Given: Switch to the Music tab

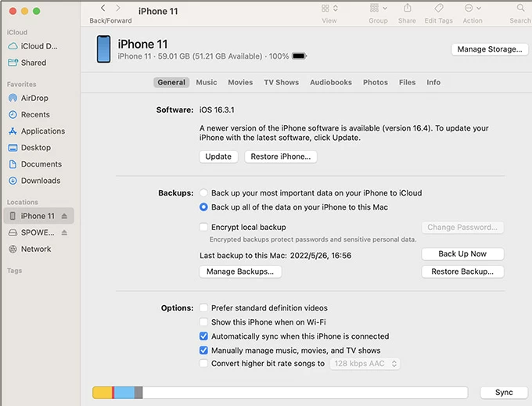Looking at the screenshot, I should (207, 82).
